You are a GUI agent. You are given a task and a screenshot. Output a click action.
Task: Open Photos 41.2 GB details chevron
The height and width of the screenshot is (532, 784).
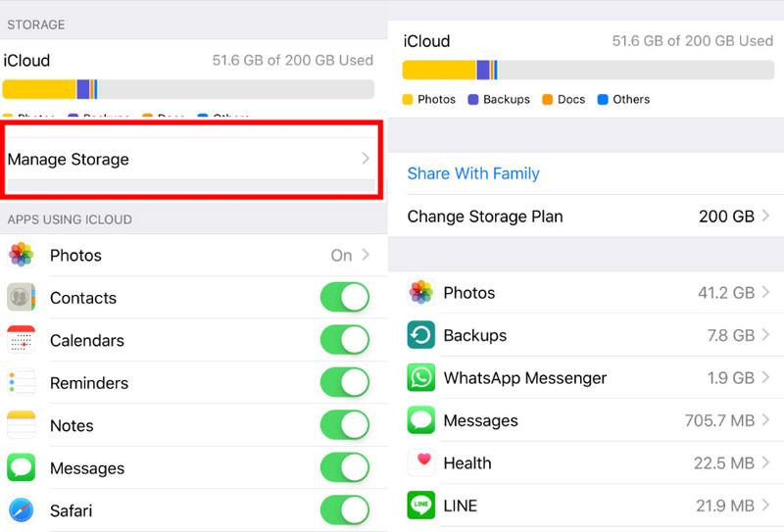coord(765,292)
